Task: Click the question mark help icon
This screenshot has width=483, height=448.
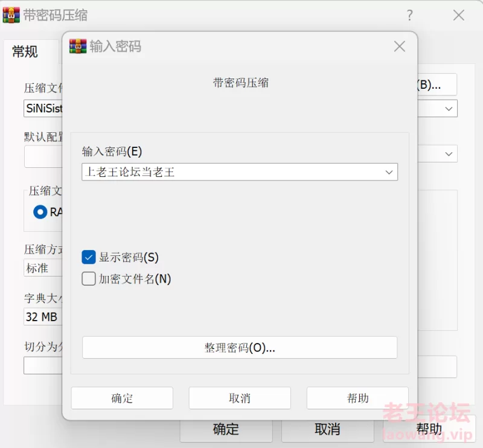Action: (x=410, y=15)
